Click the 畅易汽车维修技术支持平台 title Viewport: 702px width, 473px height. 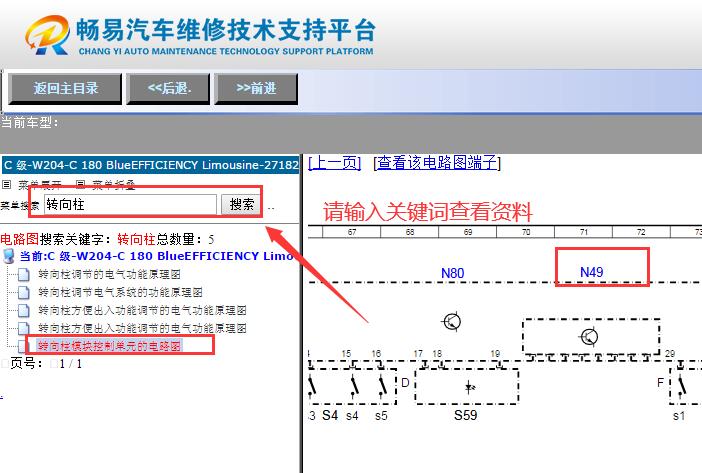pyautogui.click(x=225, y=30)
